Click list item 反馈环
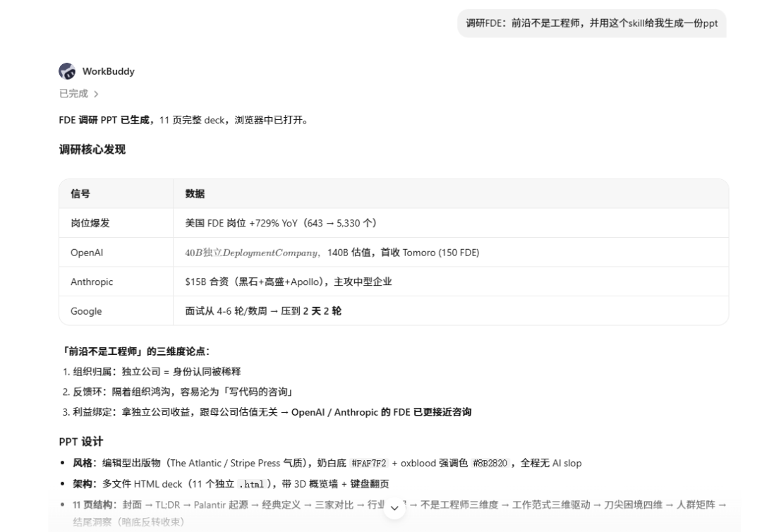Screen dimensions: 762x532 click(x=179, y=392)
